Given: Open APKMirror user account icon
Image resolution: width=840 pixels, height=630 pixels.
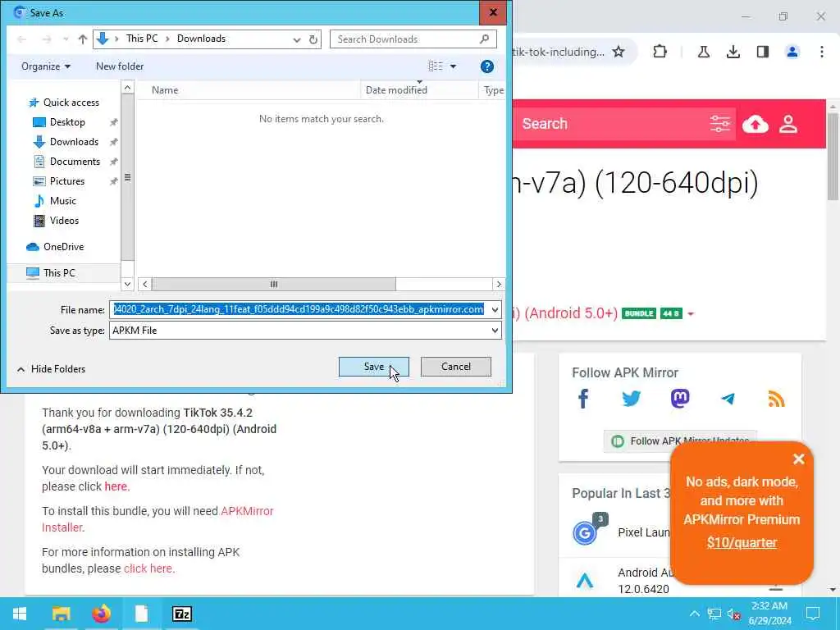Looking at the screenshot, I should [788, 124].
